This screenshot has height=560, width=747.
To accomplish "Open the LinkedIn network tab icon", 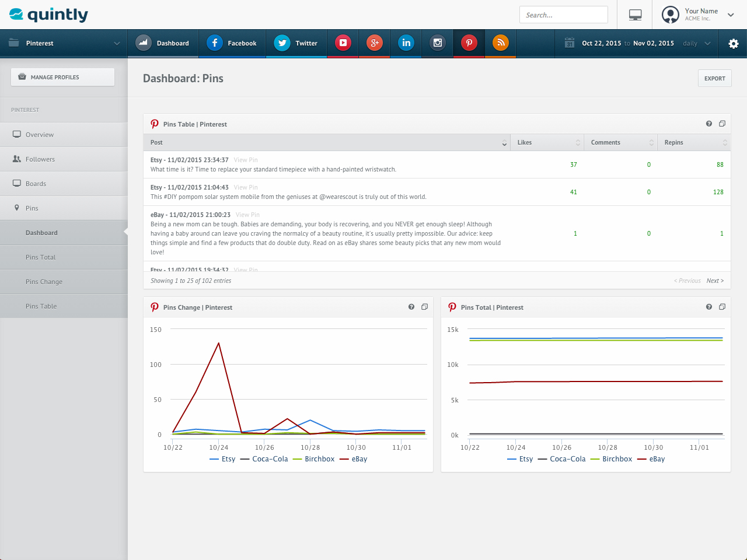I will pos(406,43).
